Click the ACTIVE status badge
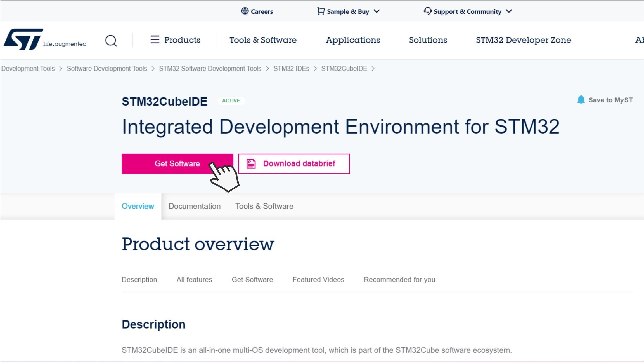644x363 pixels. coord(231,101)
